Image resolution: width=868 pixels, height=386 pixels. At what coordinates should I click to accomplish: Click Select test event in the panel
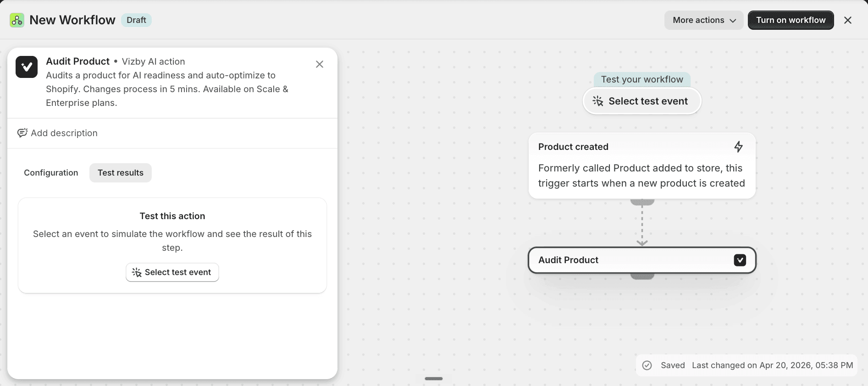click(172, 272)
